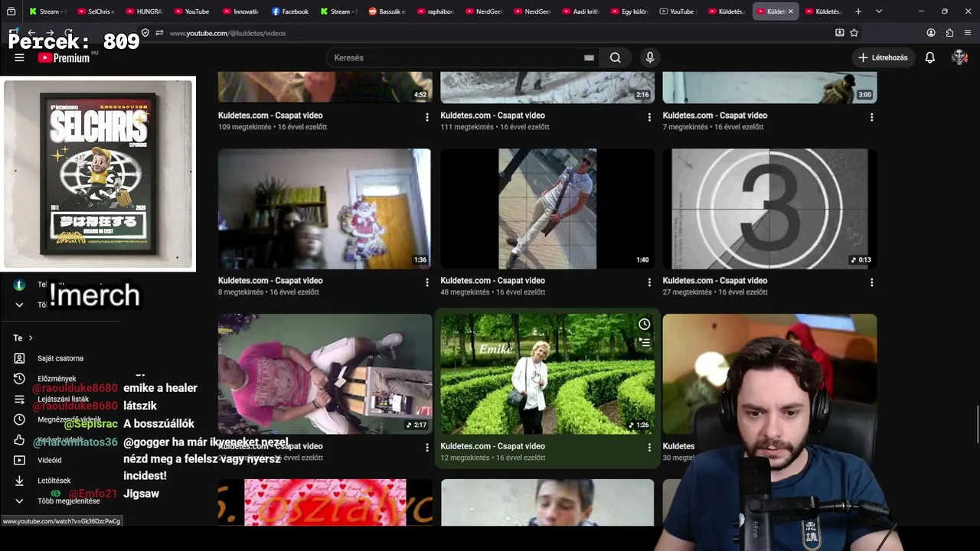Open Előzmények history icon in the sidebar

tap(19, 379)
